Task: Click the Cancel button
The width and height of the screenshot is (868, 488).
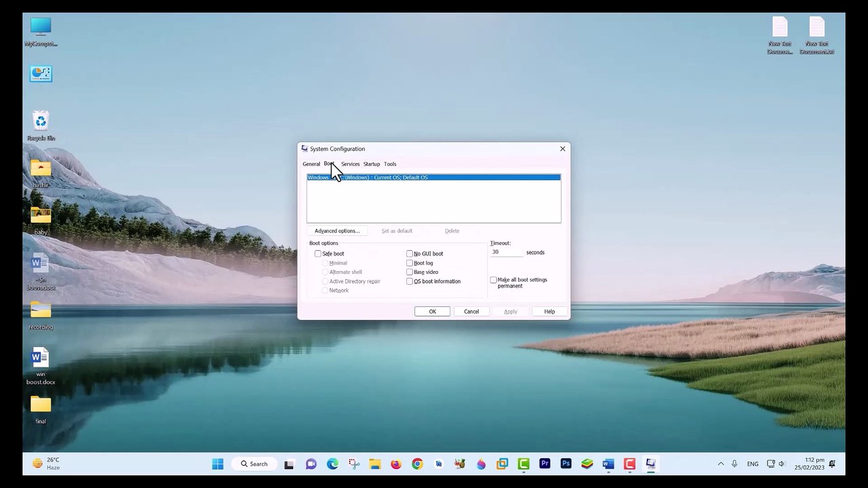Action: coord(471,312)
